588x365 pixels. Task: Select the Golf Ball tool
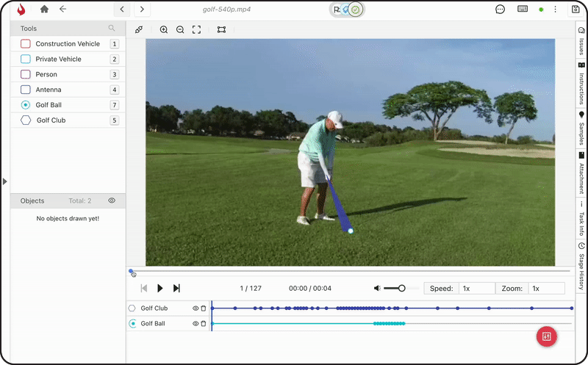[49, 105]
